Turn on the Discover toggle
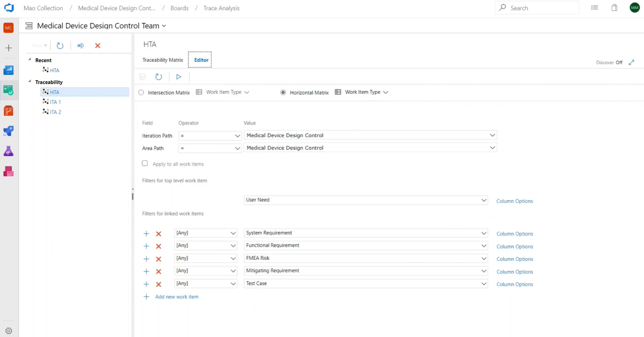This screenshot has height=337, width=644. pyautogui.click(x=619, y=62)
